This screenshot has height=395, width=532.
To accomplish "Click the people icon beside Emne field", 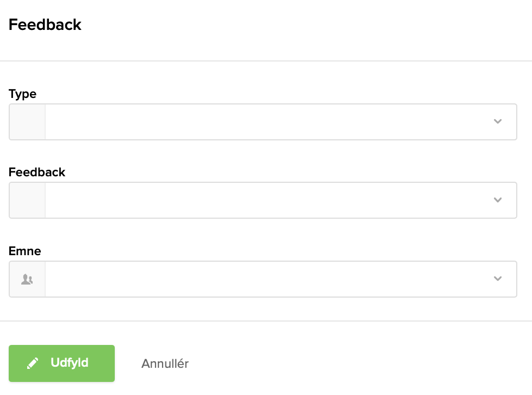I will (27, 279).
